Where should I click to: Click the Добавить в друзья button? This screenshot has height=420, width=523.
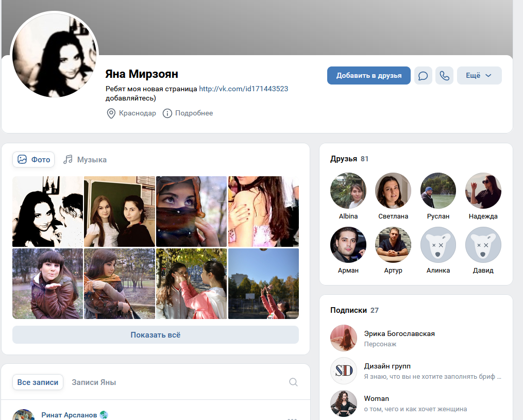tap(368, 75)
